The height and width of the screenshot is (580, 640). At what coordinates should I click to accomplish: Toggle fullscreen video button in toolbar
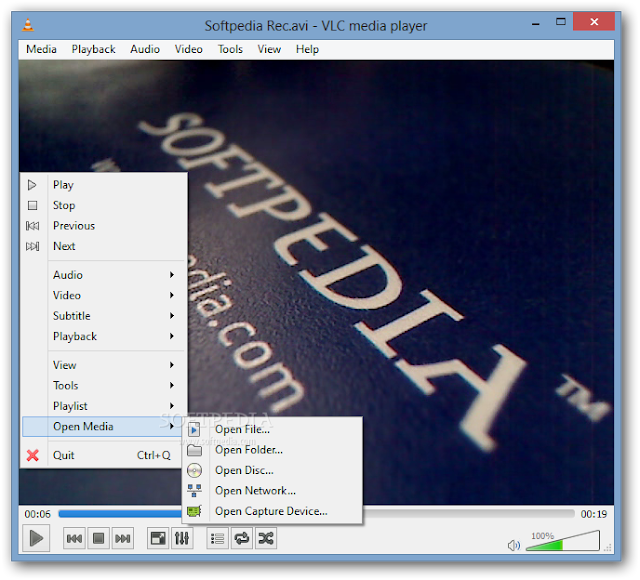(158, 538)
